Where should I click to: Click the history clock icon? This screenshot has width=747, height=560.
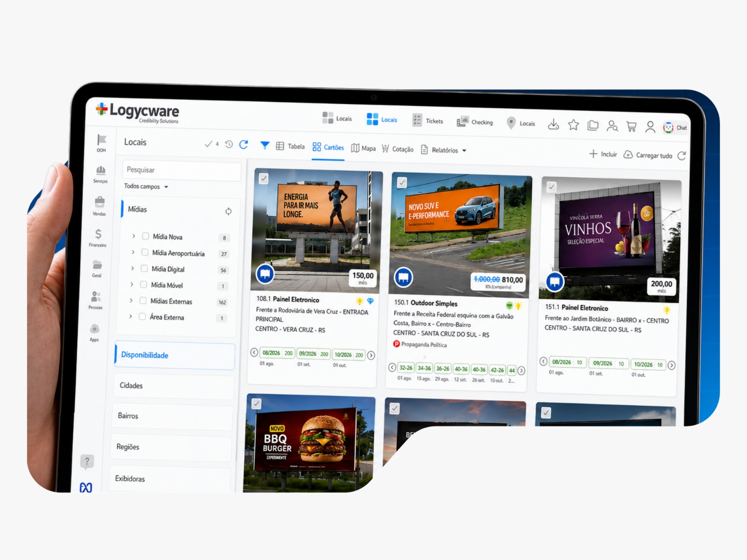click(229, 144)
